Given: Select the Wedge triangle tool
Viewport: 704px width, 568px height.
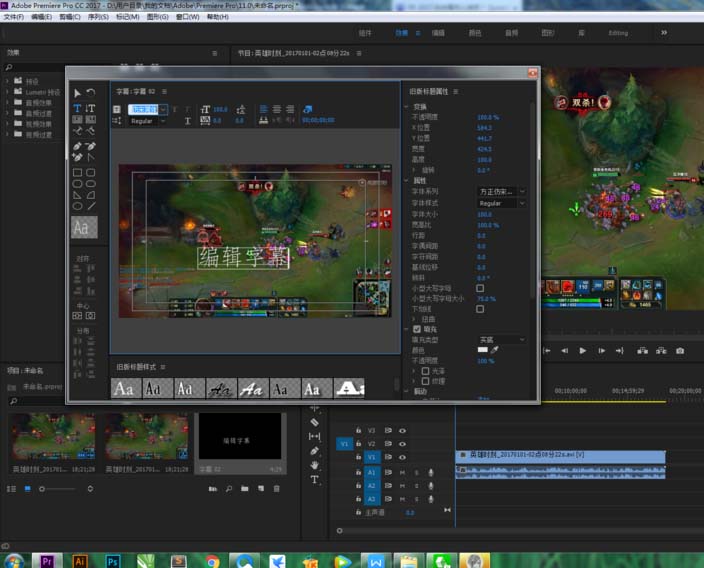Looking at the screenshot, I should tap(77, 195).
